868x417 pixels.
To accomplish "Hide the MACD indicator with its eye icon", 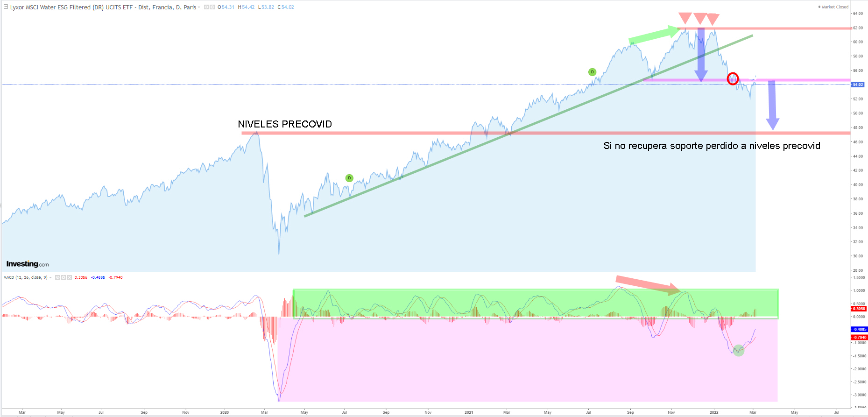I will [x=57, y=277].
